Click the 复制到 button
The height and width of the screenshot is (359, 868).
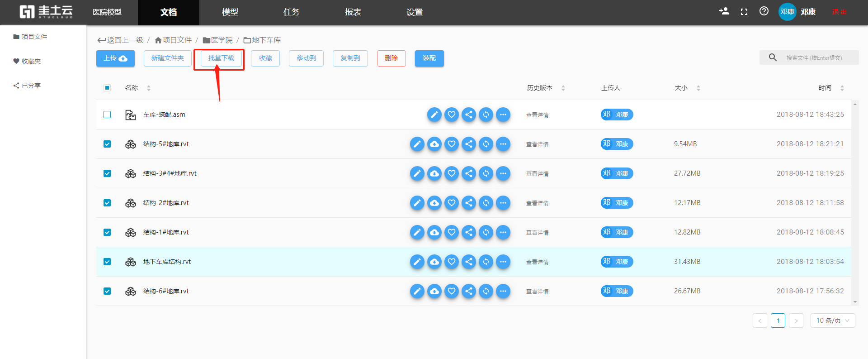[x=350, y=58]
